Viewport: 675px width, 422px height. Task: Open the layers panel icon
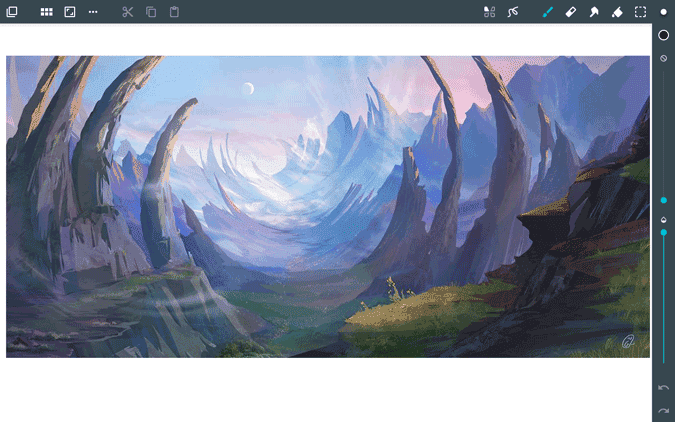pyautogui.click(x=12, y=12)
